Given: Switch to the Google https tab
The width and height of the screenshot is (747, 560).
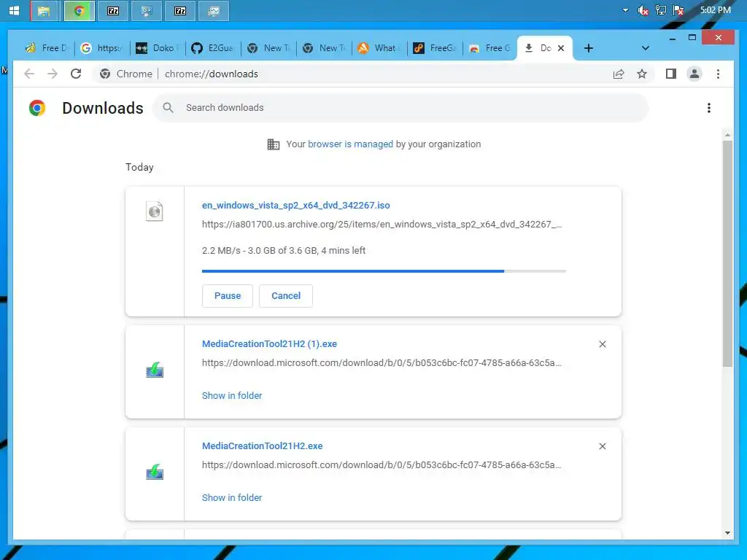Looking at the screenshot, I should (x=102, y=48).
